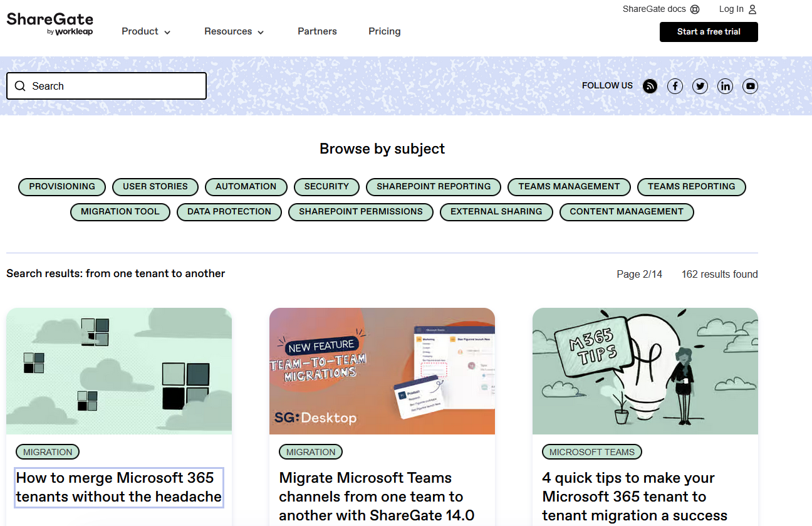The height and width of the screenshot is (526, 812).
Task: Open ShareGate's Facebook page icon
Action: click(x=675, y=87)
